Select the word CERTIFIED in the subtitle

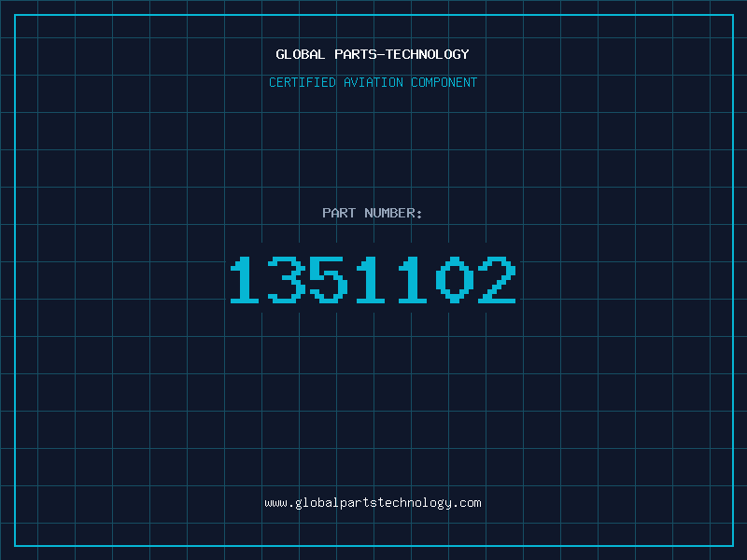303,82
